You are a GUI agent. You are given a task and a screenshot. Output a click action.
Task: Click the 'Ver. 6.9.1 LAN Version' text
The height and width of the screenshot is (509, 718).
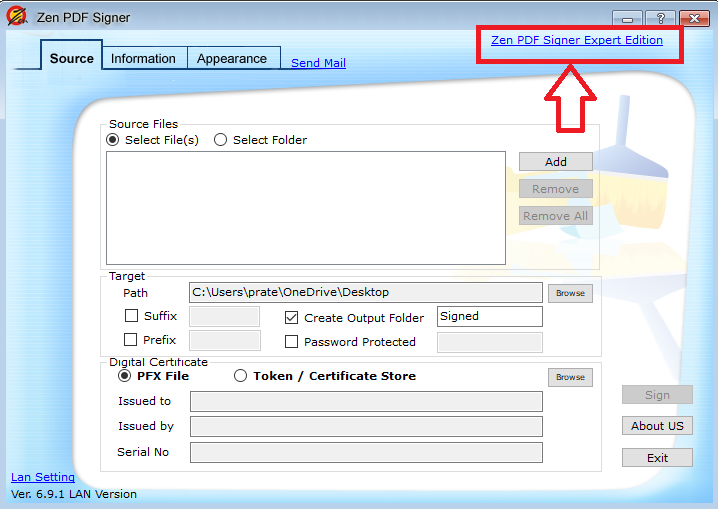[x=74, y=494]
